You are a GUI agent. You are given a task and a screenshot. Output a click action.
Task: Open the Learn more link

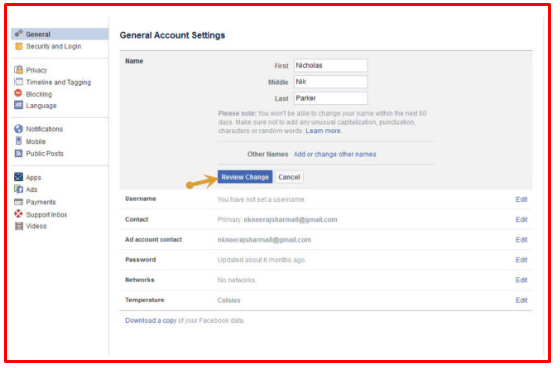324,131
